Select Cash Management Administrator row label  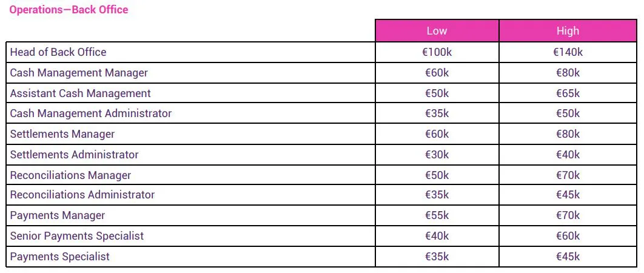click(x=91, y=113)
